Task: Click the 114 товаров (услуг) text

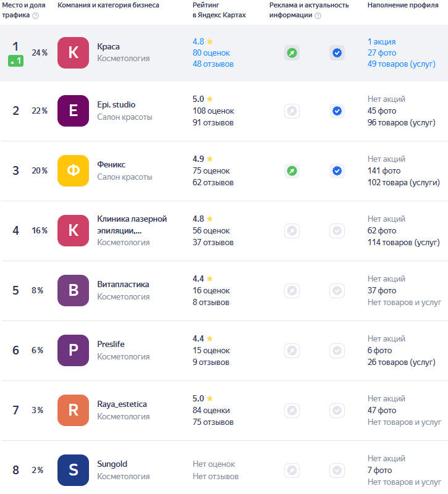Action: click(404, 242)
